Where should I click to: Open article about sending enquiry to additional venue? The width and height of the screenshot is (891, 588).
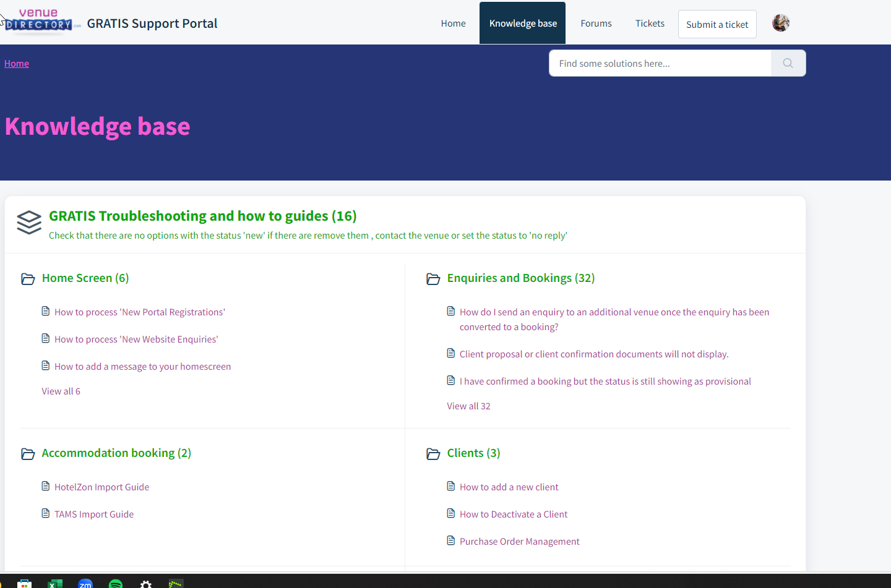coord(614,320)
